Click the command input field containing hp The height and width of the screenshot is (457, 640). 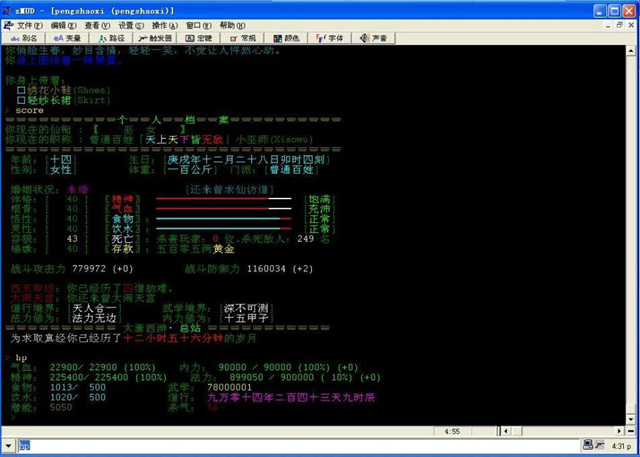tap(299, 445)
